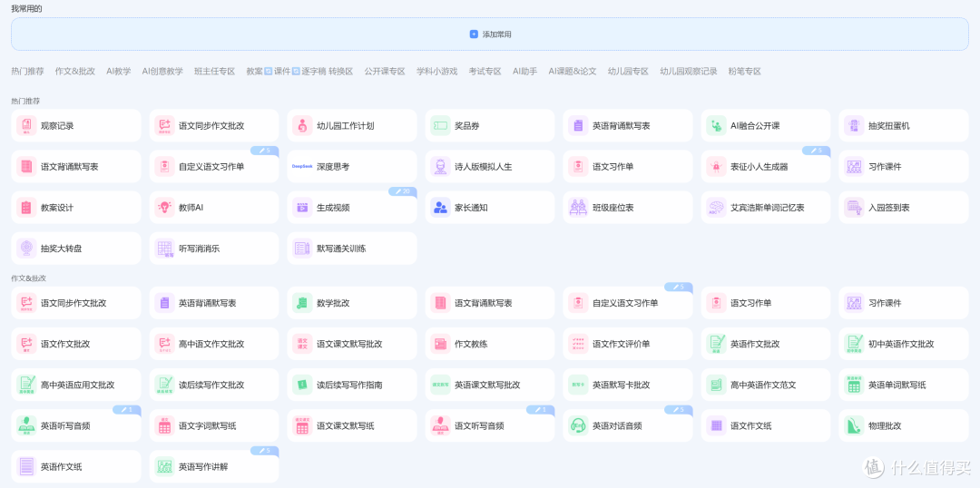The width and height of the screenshot is (980, 488).
Task: Switch to the AI教学 tab
Action: [119, 72]
